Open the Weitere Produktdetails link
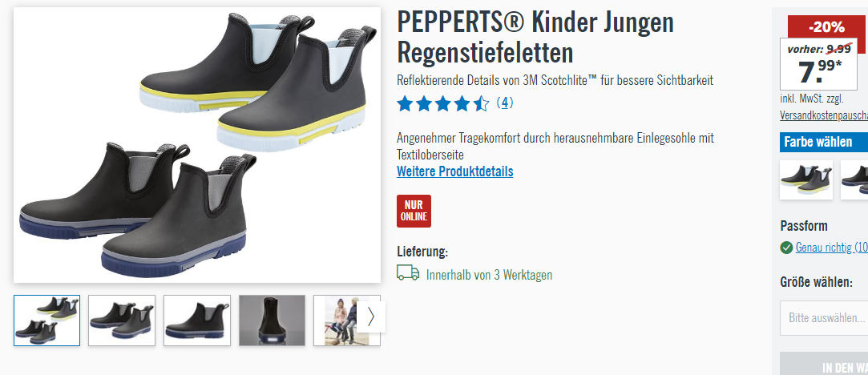 [x=455, y=171]
